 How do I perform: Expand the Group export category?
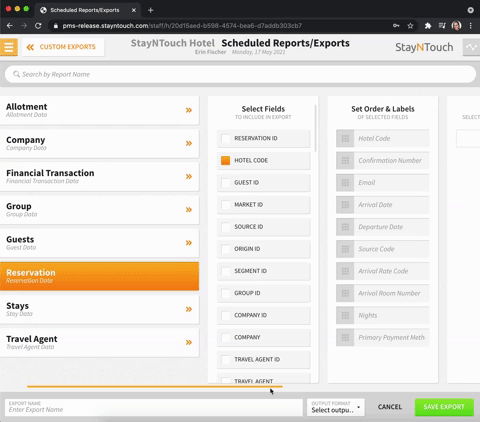click(x=189, y=210)
